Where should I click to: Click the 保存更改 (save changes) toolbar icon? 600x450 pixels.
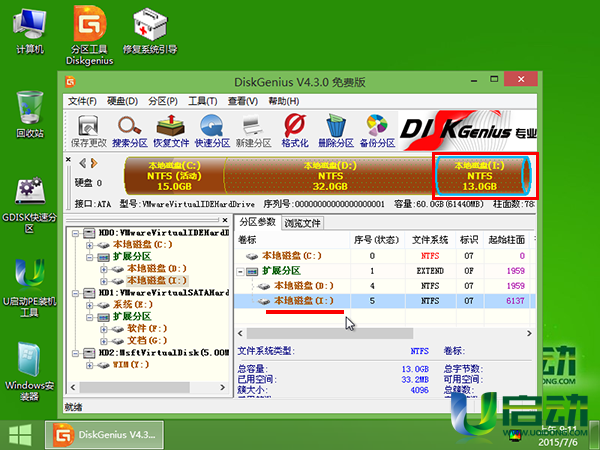click(x=88, y=131)
